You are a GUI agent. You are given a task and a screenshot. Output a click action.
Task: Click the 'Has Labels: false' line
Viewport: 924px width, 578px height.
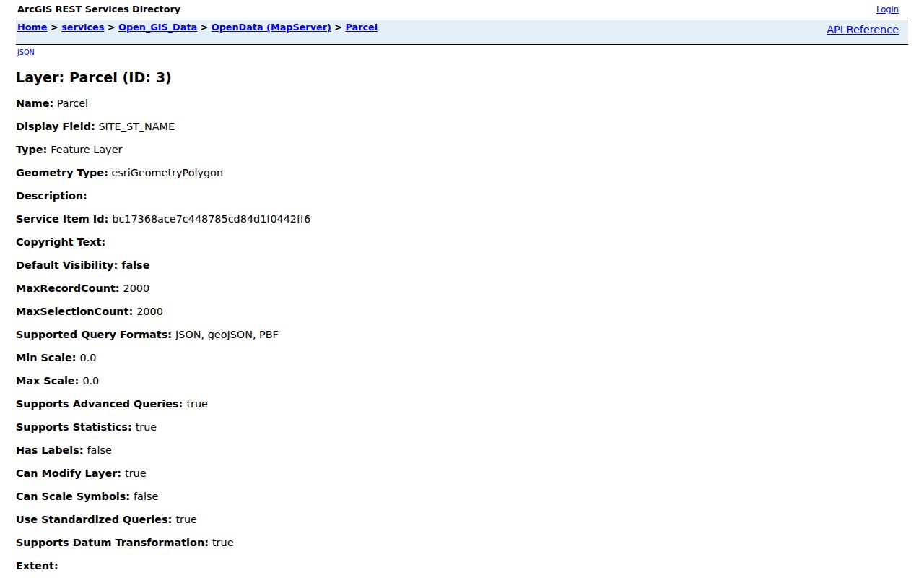pos(64,450)
